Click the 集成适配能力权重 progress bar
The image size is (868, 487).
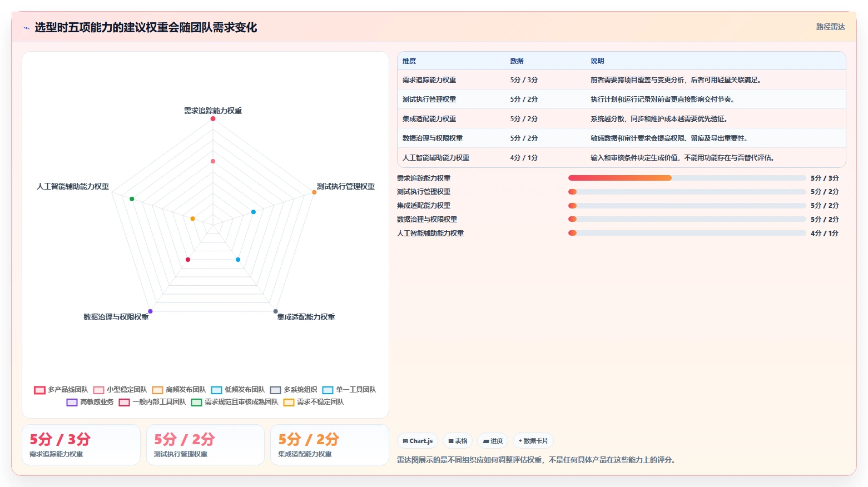687,206
